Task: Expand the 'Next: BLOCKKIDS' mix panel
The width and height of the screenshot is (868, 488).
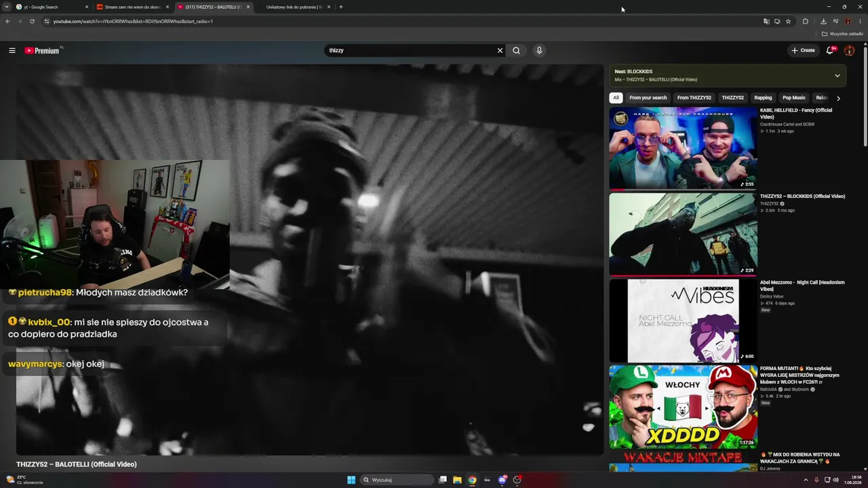Action: click(837, 76)
